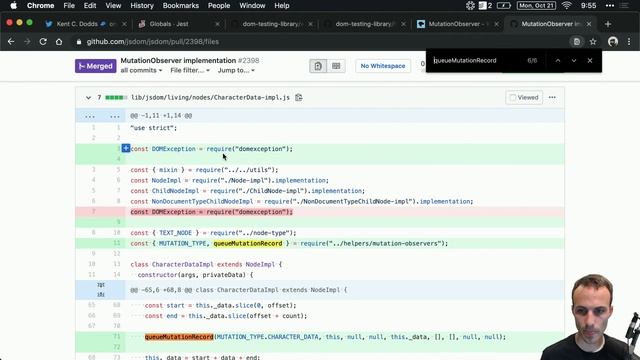
Task: Go to the browser home page
Action: tap(59, 42)
